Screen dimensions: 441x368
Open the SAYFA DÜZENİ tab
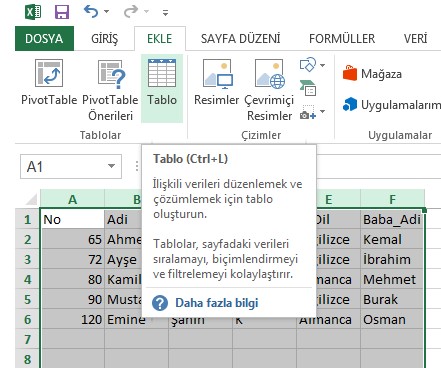click(240, 39)
